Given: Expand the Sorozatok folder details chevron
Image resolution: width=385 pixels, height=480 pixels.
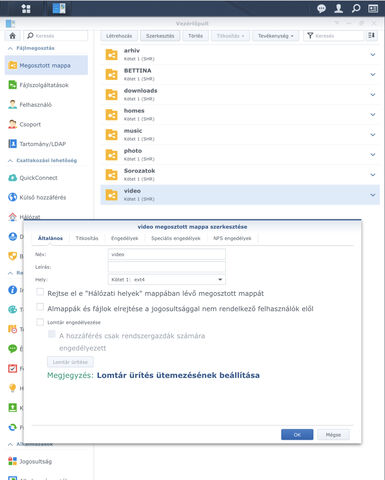Looking at the screenshot, I should click(373, 175).
